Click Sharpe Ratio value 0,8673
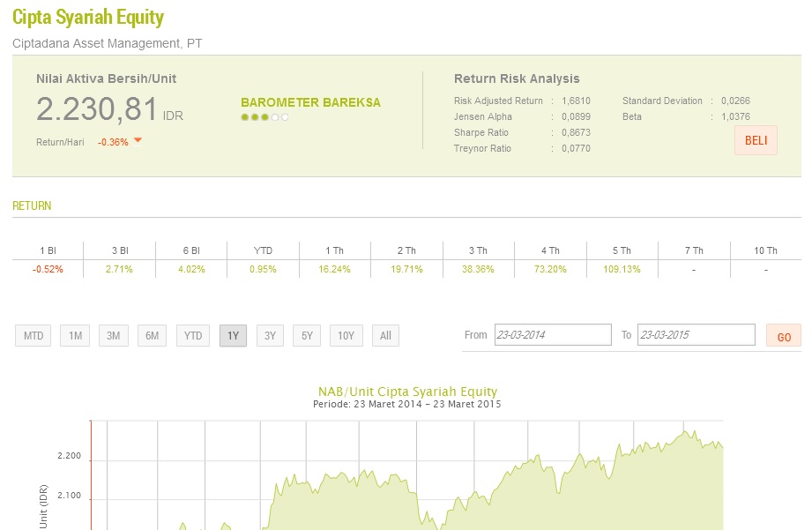Image resolution: width=812 pixels, height=530 pixels. click(x=576, y=132)
